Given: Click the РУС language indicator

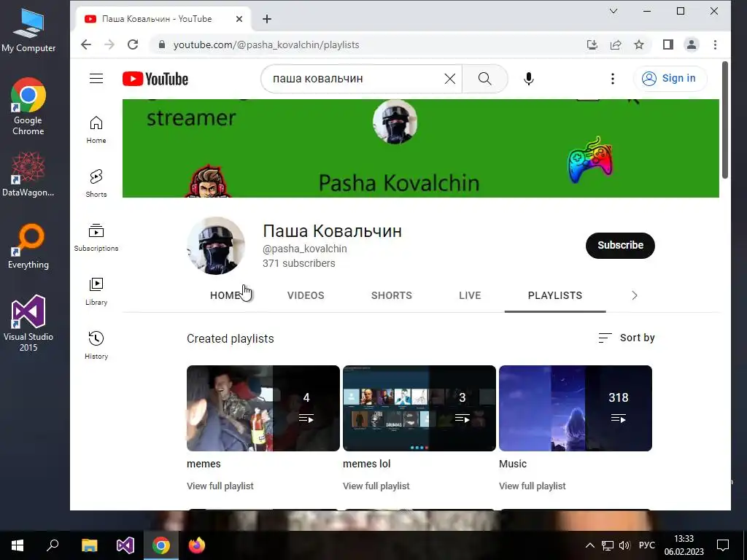Looking at the screenshot, I should 647,545.
